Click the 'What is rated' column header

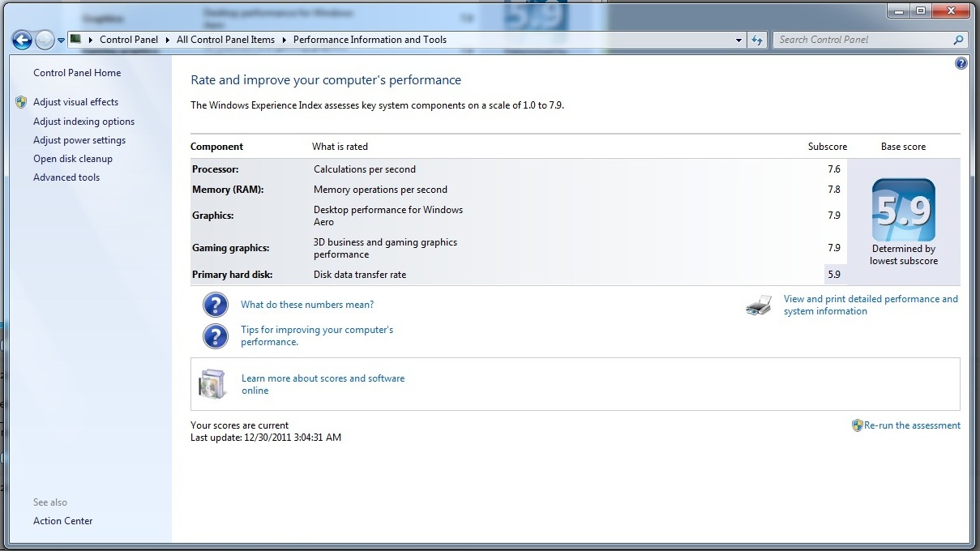[x=340, y=147]
